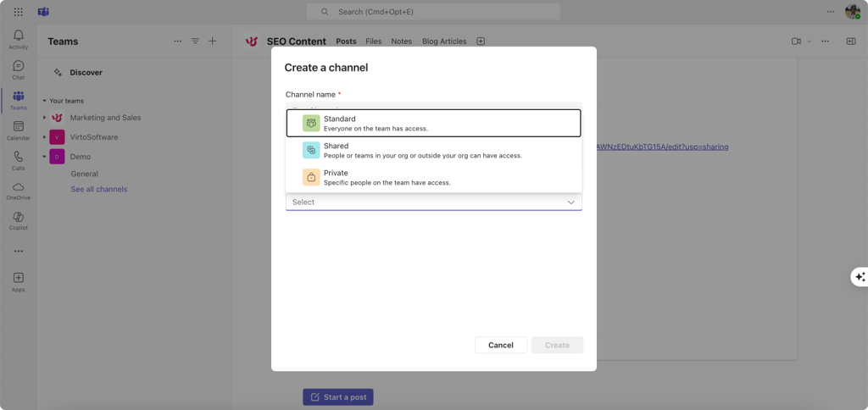
Task: Open OneDrive in the sidebar
Action: (x=19, y=191)
